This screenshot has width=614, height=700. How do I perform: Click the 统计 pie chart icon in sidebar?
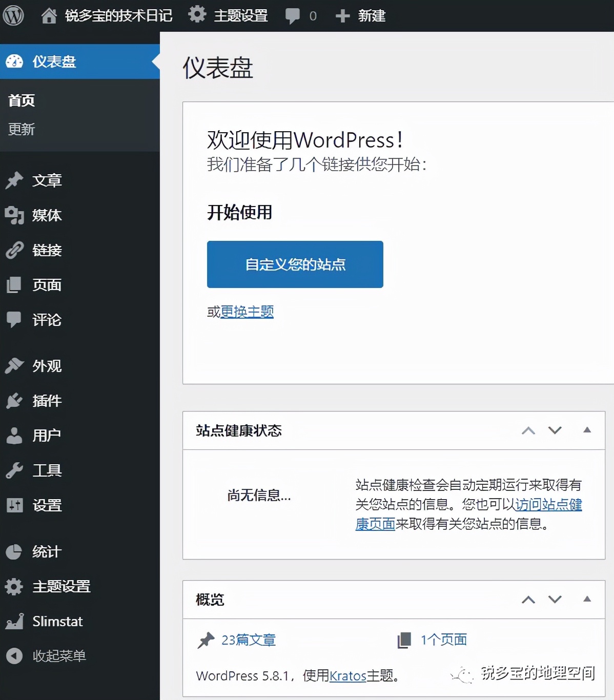point(14,551)
